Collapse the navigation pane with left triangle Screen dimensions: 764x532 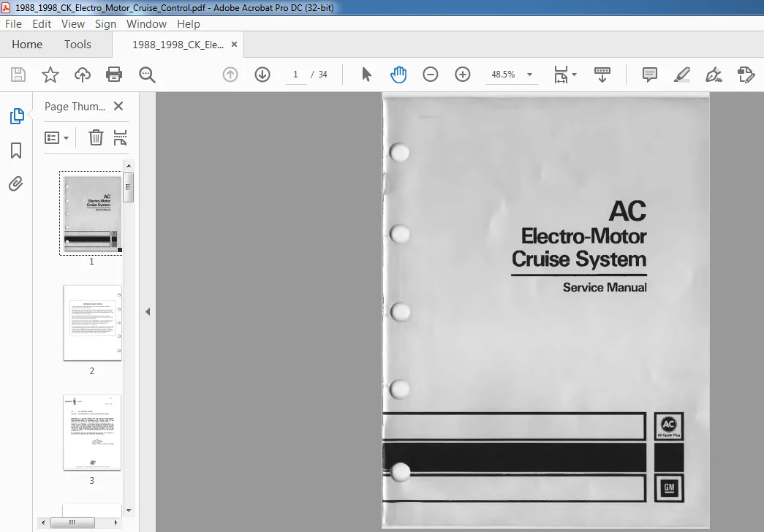[148, 312]
